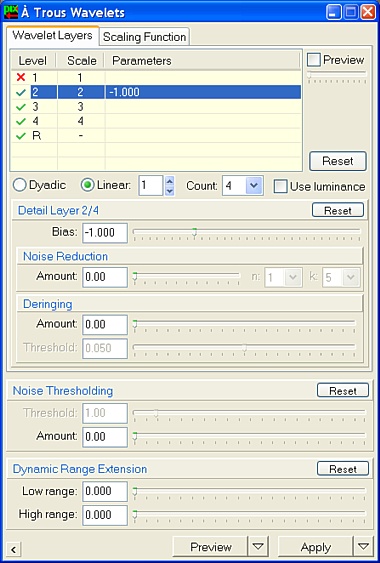Image resolution: width=380 pixels, height=563 pixels.
Task: Select the residual R row in list
Action: coord(156,136)
